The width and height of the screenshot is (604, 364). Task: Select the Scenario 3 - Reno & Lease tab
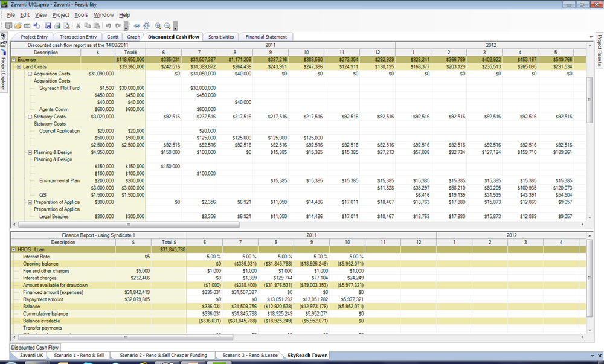click(250, 355)
